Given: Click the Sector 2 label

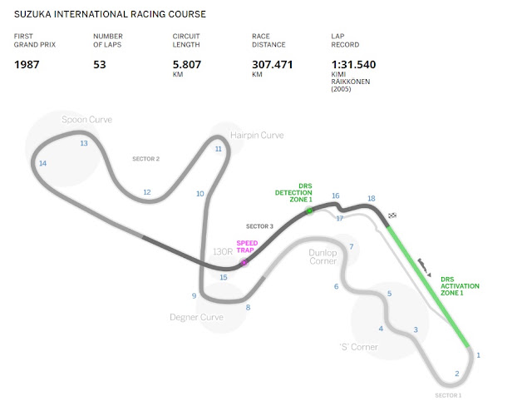Looking at the screenshot, I should 146,159.
